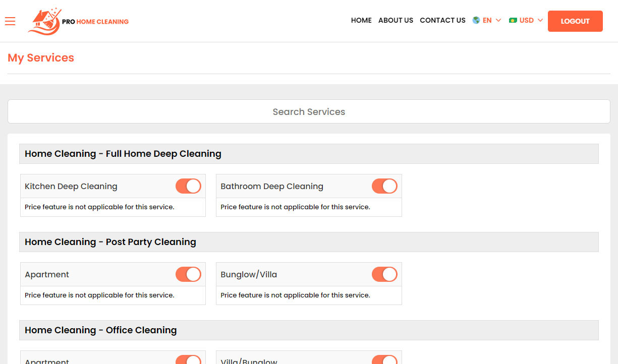The image size is (618, 364).
Task: Click the LOGOUT button
Action: click(575, 21)
